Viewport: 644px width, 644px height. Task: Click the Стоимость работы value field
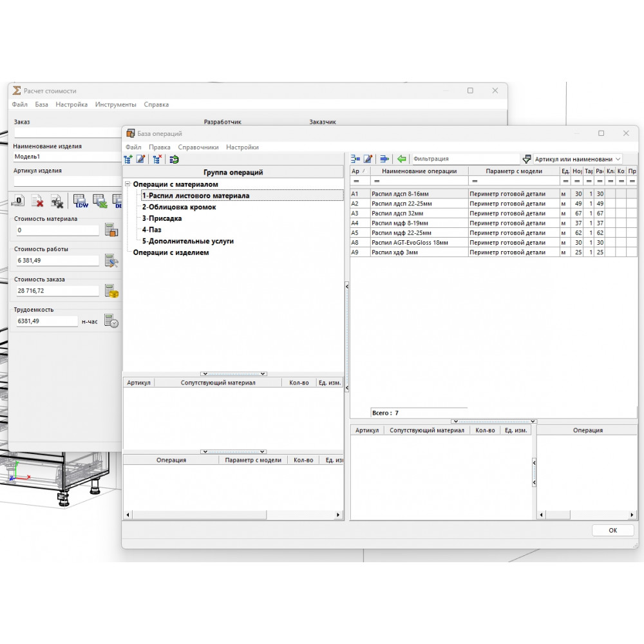pyautogui.click(x=57, y=260)
